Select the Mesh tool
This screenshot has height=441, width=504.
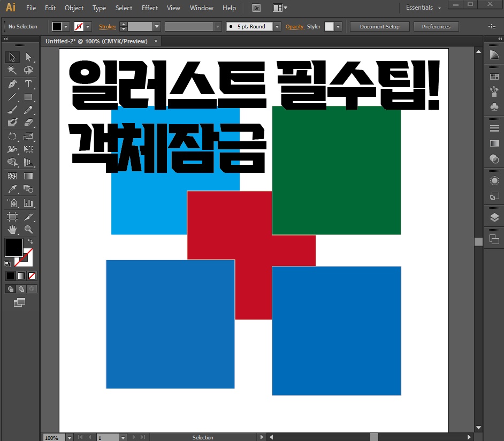coord(12,176)
